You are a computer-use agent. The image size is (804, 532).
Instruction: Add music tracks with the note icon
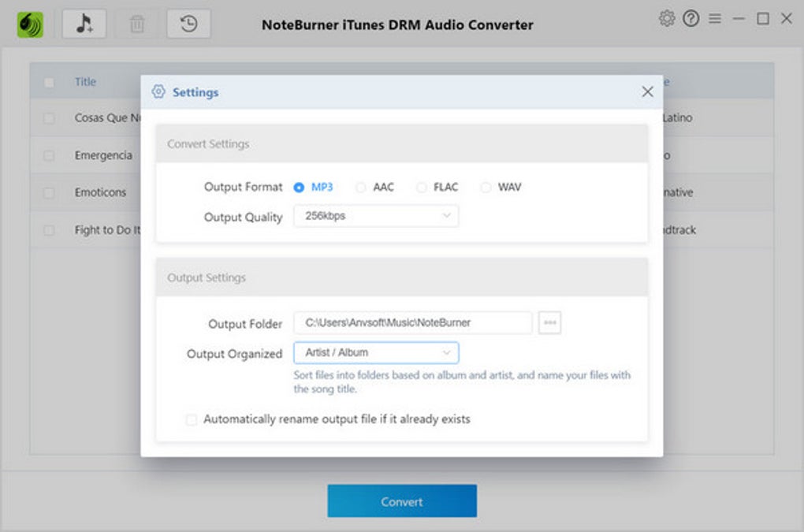(84, 24)
